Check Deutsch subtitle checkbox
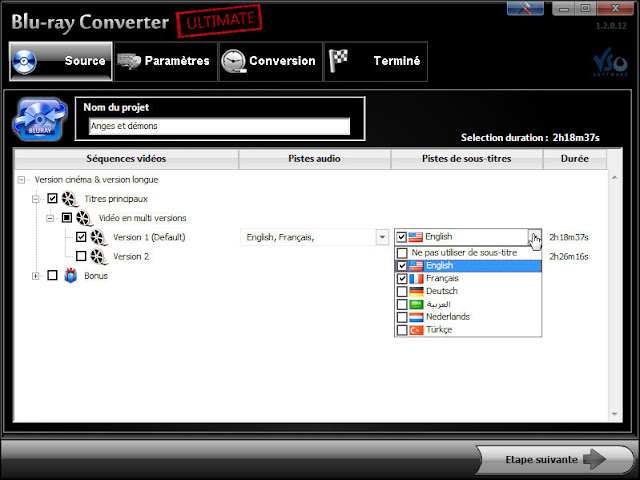640x480 pixels. pos(402,291)
